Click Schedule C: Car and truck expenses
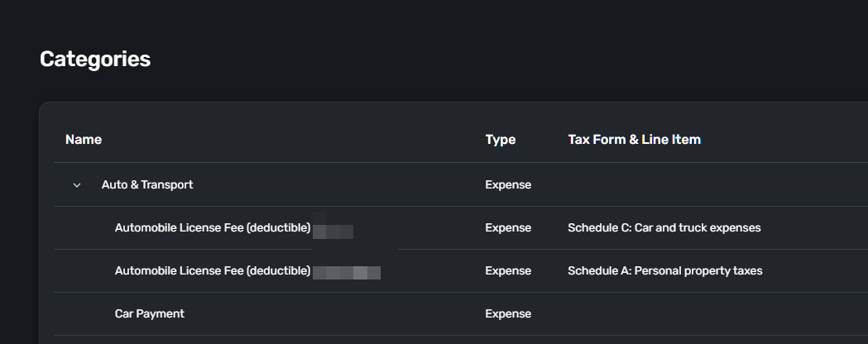 [x=664, y=228]
